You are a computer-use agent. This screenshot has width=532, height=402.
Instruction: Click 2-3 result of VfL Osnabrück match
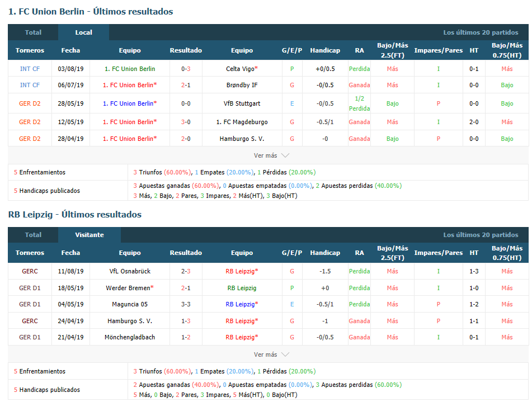[186, 271]
